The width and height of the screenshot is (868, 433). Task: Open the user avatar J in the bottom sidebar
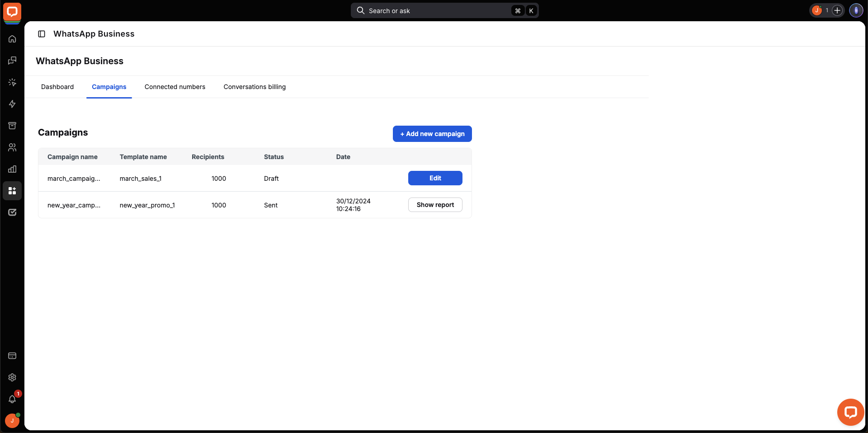click(12, 420)
